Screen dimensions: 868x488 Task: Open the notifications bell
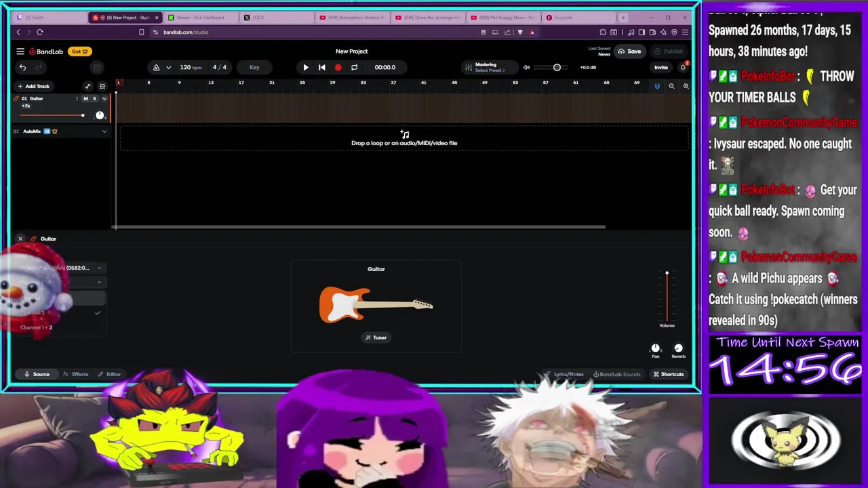click(683, 67)
